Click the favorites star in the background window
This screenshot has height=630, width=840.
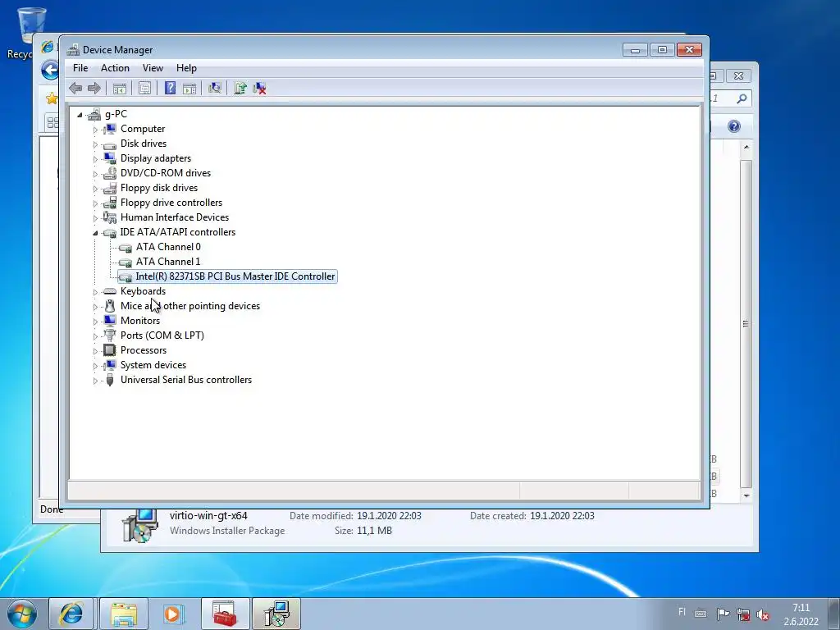coord(52,98)
